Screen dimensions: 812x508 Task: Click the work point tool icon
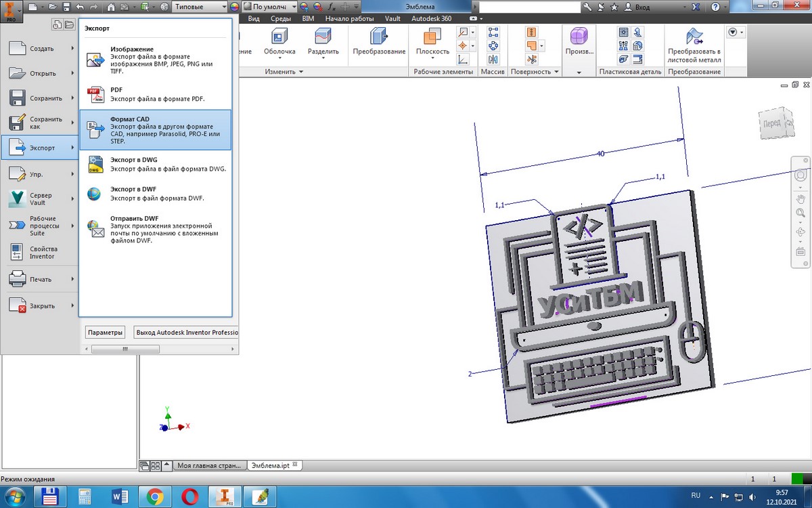[463, 45]
